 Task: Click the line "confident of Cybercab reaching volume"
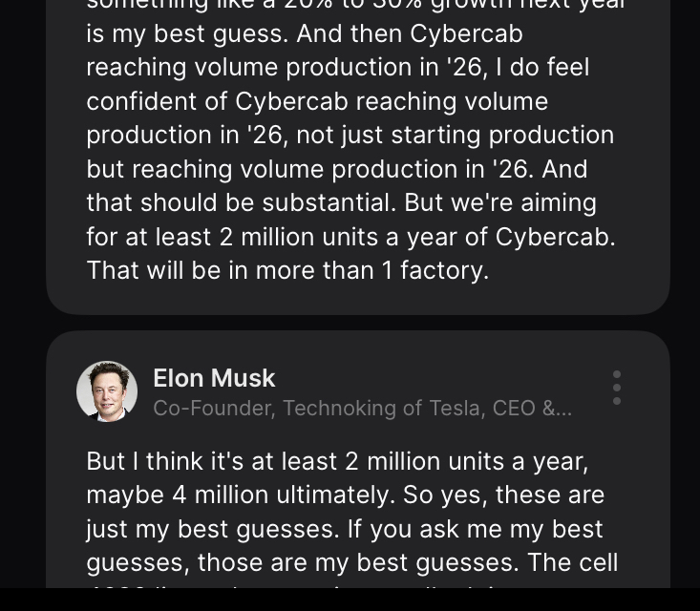tap(317, 101)
